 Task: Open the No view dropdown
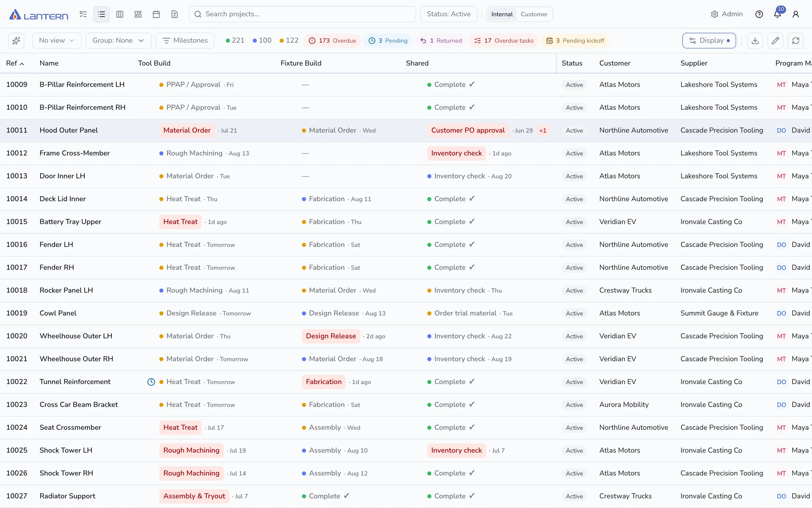click(57, 41)
